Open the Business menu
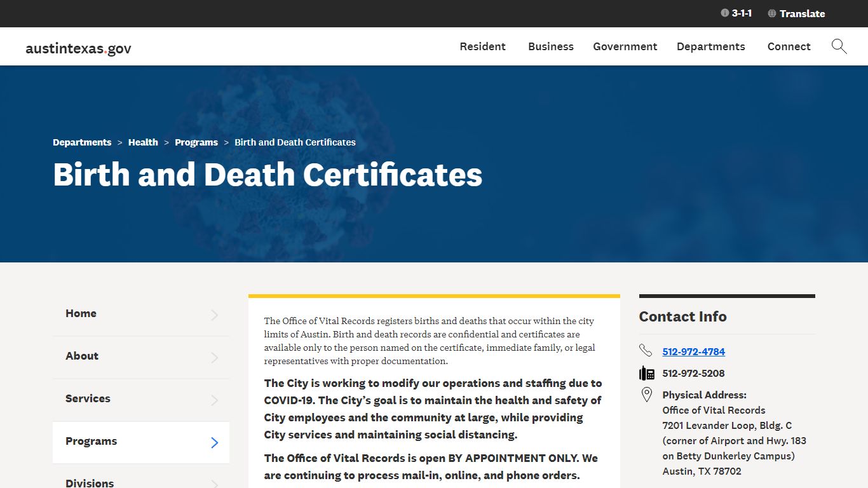Image resolution: width=868 pixels, height=488 pixels. 551,46
